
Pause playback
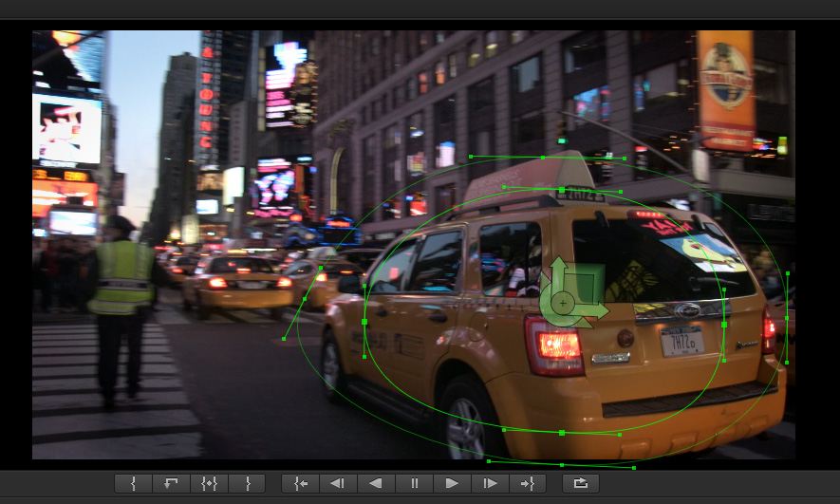click(x=414, y=483)
